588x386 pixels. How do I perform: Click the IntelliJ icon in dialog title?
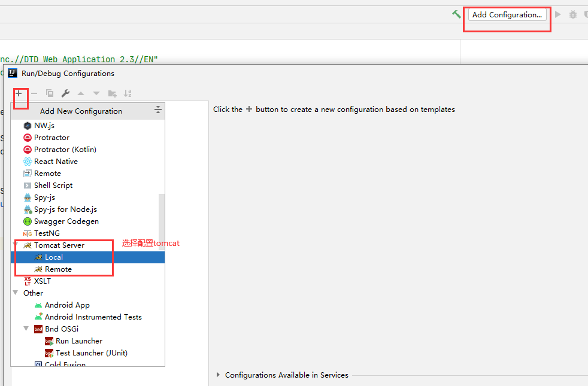(13, 73)
